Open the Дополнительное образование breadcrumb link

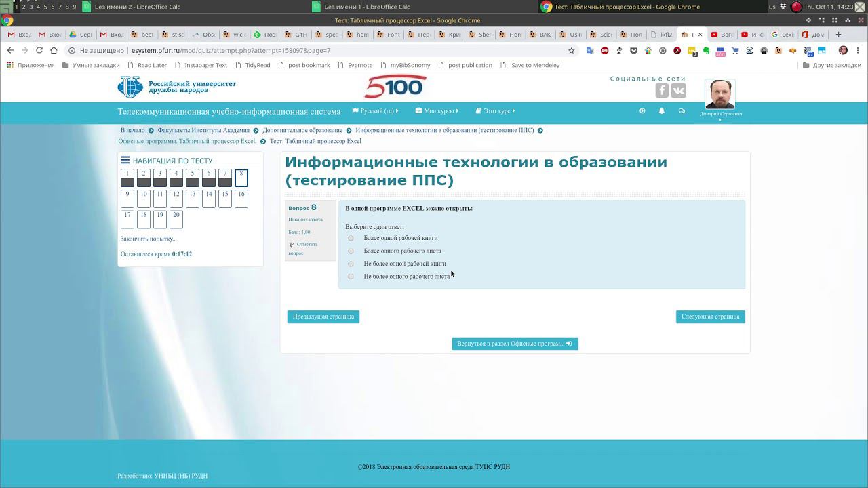tap(302, 130)
